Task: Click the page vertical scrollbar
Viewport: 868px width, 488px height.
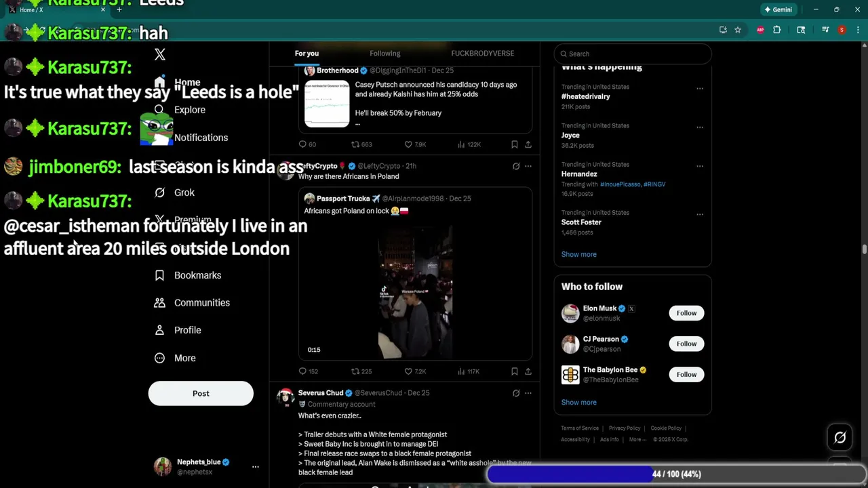Action: (864, 249)
